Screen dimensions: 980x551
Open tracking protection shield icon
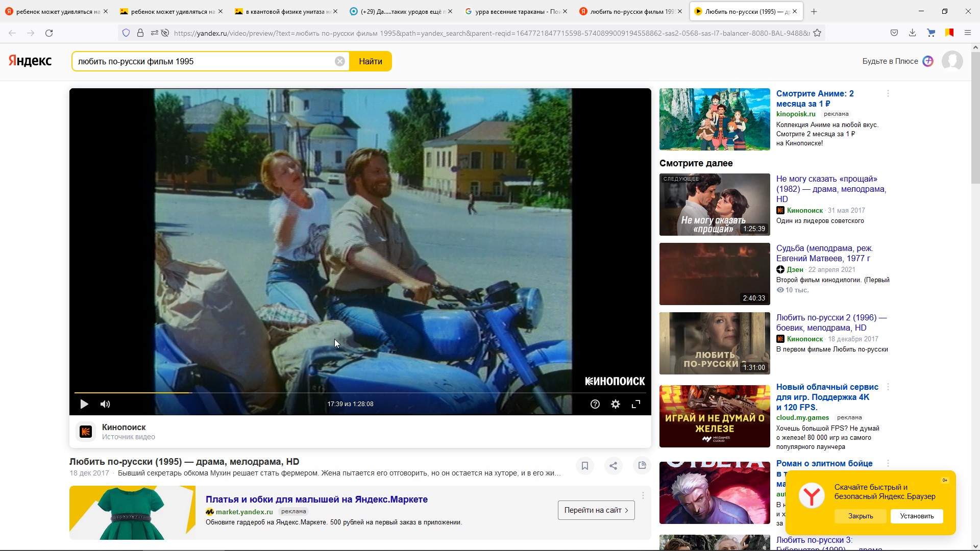pyautogui.click(x=126, y=33)
